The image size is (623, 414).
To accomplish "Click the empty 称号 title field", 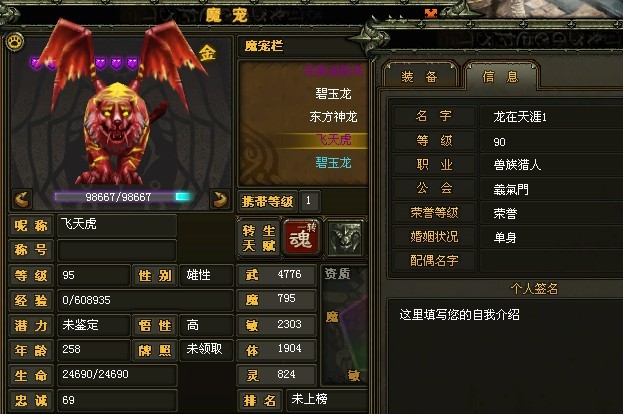I will pyautogui.click(x=117, y=250).
